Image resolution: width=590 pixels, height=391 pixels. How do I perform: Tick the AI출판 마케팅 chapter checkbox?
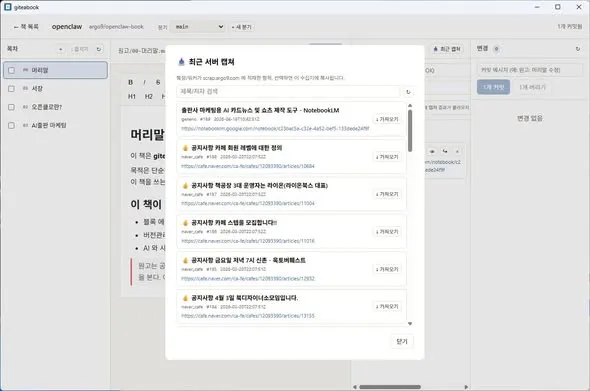click(11, 125)
